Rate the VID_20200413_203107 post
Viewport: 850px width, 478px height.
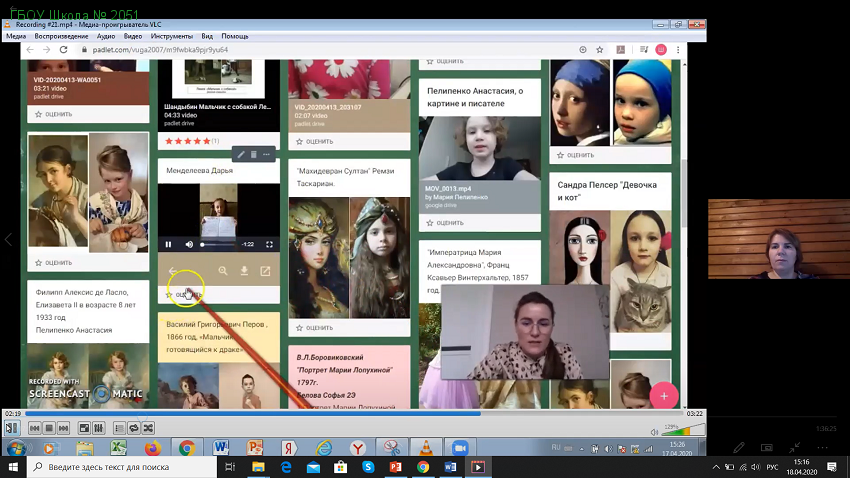pos(314,141)
